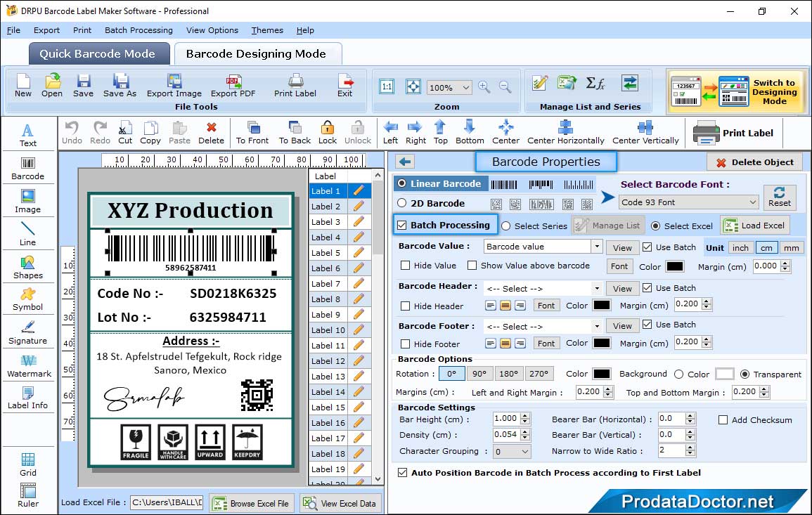Switch to Quick Barcode Mode tab
812x515 pixels.
click(99, 54)
